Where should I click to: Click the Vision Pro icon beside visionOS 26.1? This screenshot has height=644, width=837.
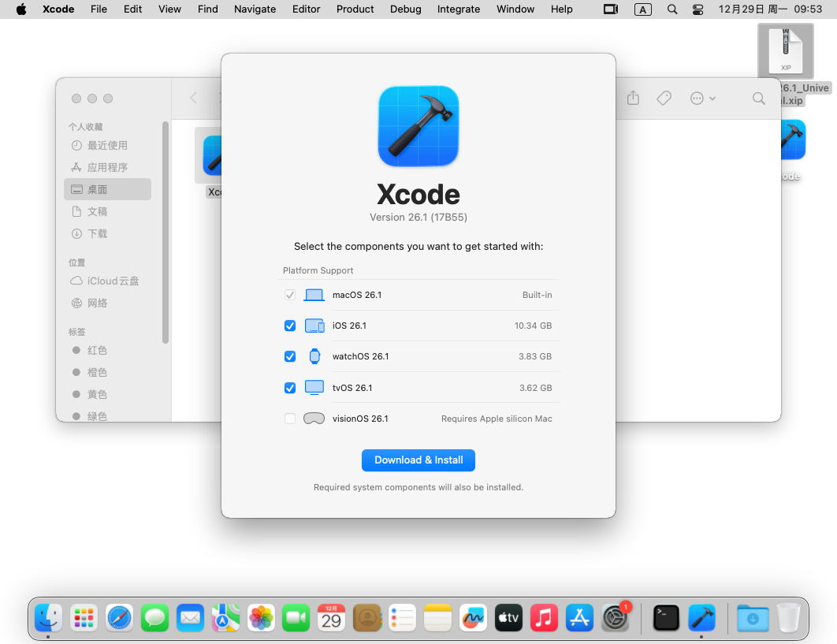(x=314, y=419)
